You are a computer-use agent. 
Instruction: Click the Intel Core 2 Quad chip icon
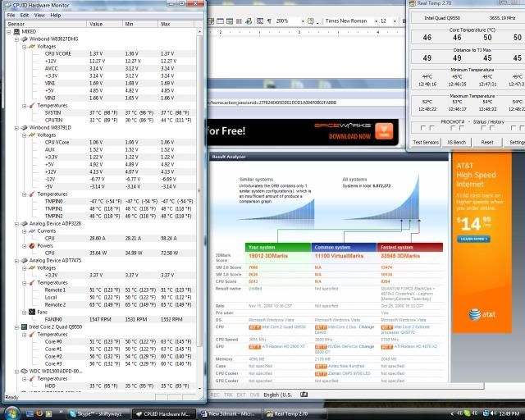click(24, 326)
